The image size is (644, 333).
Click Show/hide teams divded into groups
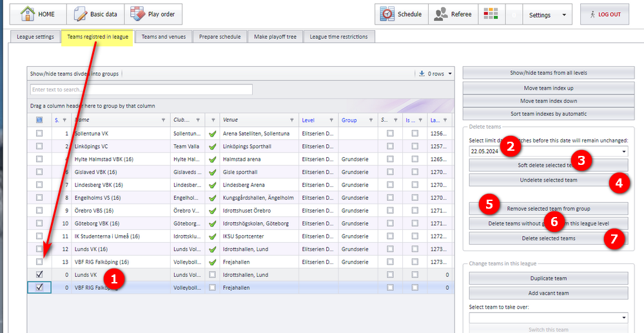pyautogui.click(x=74, y=74)
